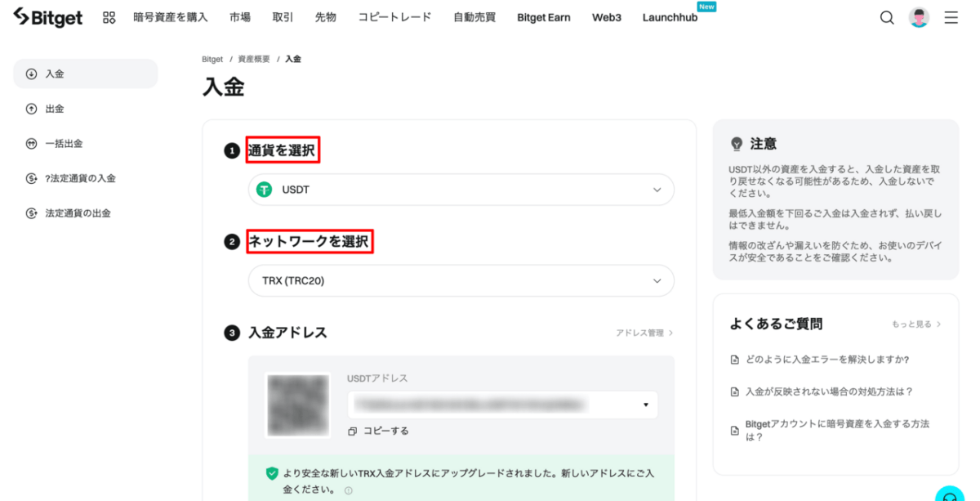Click document icon for Bitgetアカウント question

tap(734, 431)
